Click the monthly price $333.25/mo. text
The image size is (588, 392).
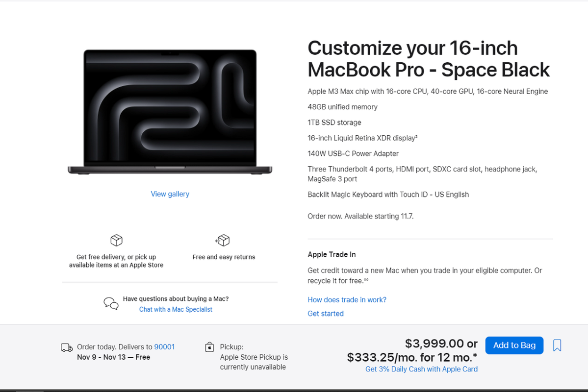pos(412,357)
